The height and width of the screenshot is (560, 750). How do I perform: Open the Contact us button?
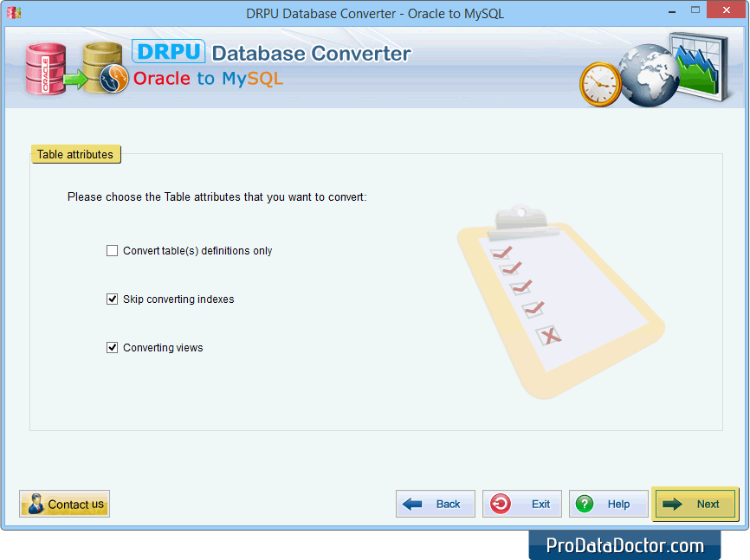65,504
